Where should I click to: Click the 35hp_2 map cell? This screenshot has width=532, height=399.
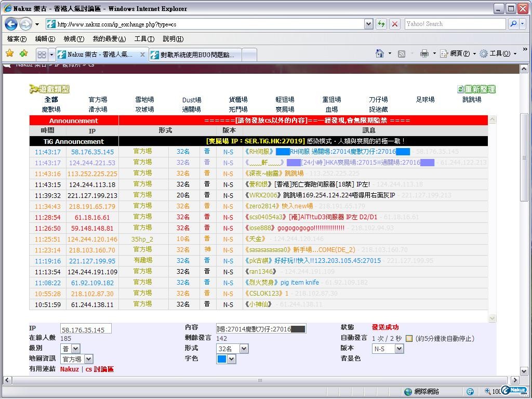(142, 239)
